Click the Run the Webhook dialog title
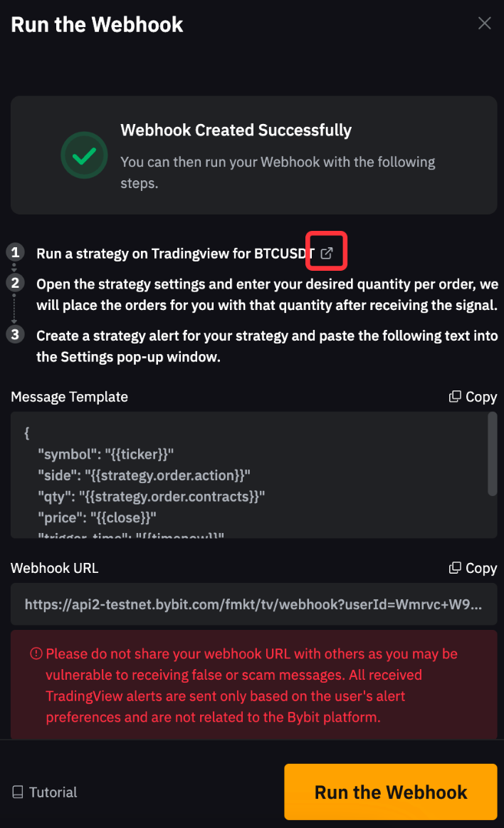 [x=97, y=24]
